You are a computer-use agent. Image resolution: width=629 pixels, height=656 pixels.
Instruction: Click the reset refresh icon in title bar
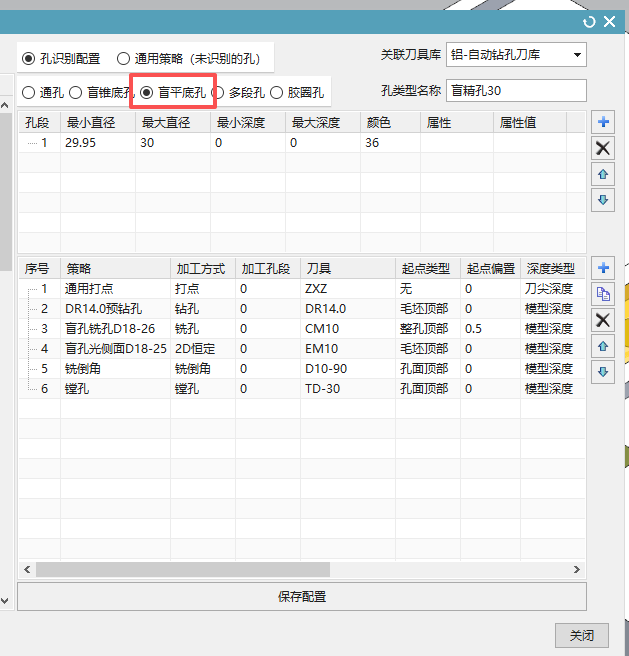589,22
